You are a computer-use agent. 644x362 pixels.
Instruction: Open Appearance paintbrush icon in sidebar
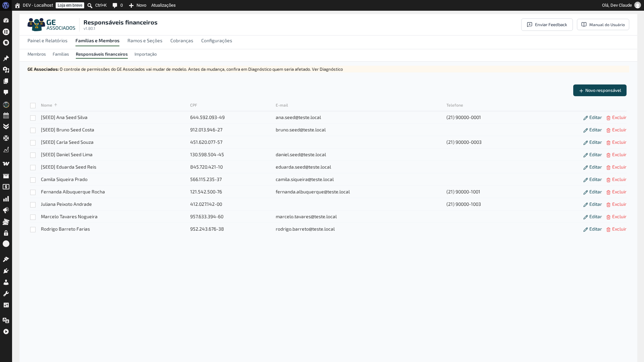point(6,259)
